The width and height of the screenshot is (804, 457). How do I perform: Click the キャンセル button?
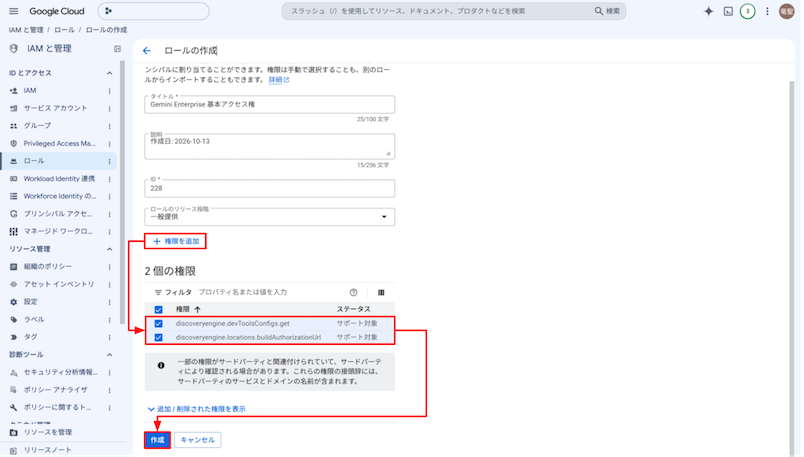click(197, 440)
